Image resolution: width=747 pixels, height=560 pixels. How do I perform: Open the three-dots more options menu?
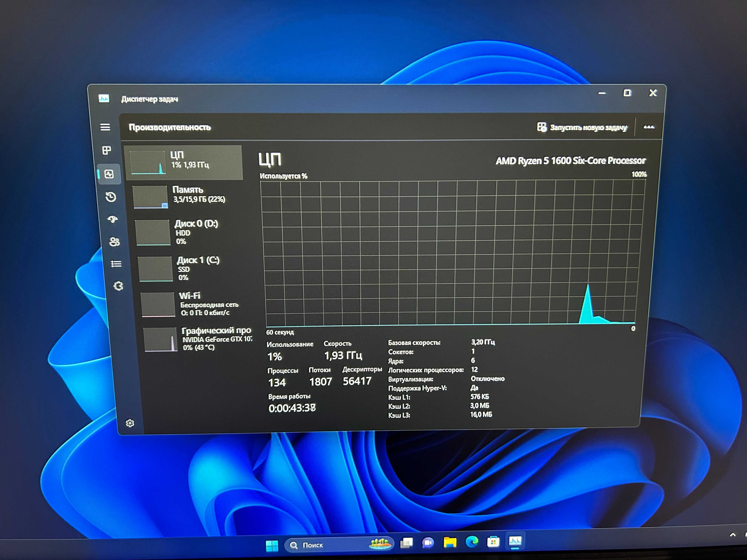coord(649,127)
